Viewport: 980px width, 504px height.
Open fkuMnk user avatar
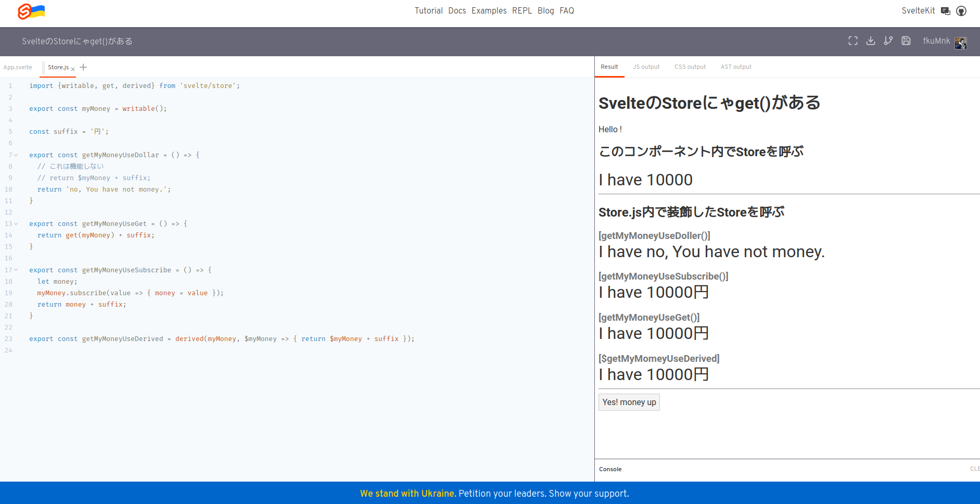(961, 43)
